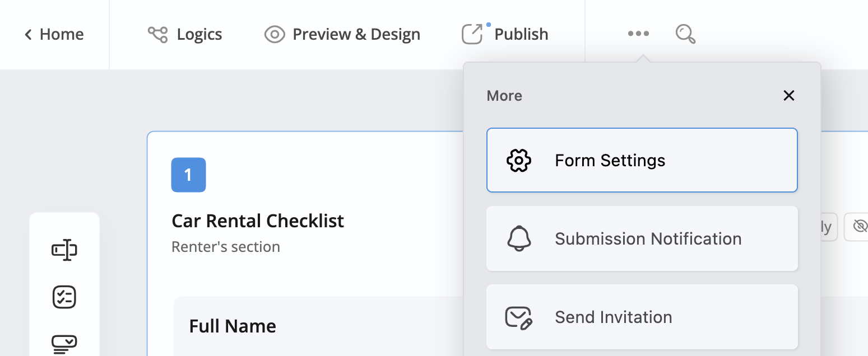This screenshot has height=356, width=868.
Task: Click the Car Rental Checklist title
Action: tap(258, 221)
